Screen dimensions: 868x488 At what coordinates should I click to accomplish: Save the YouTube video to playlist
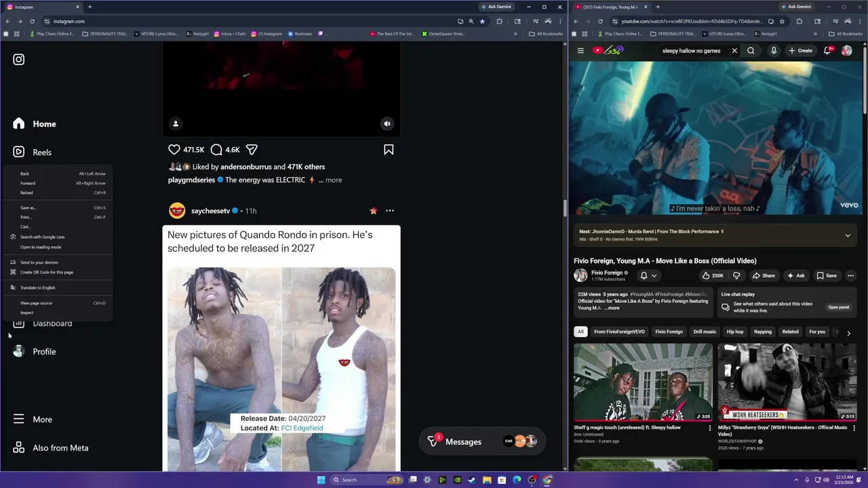827,276
